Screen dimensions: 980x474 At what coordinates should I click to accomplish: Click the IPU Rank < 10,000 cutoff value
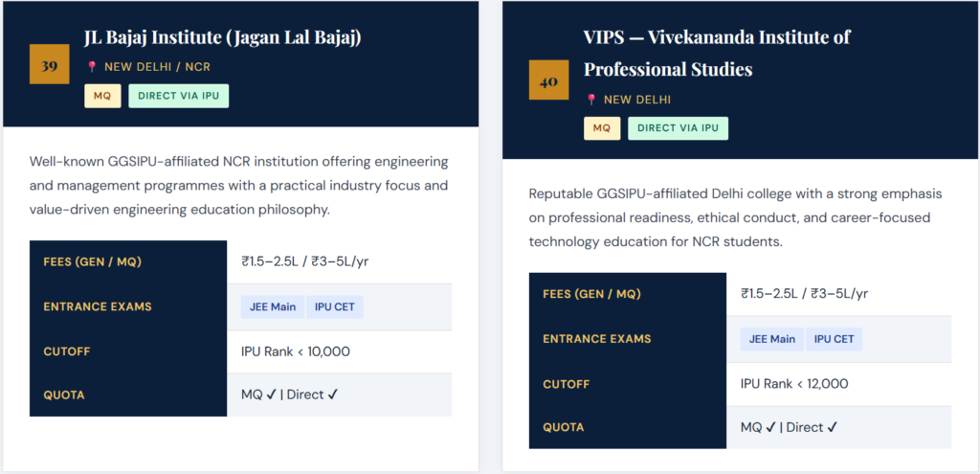[x=296, y=351]
